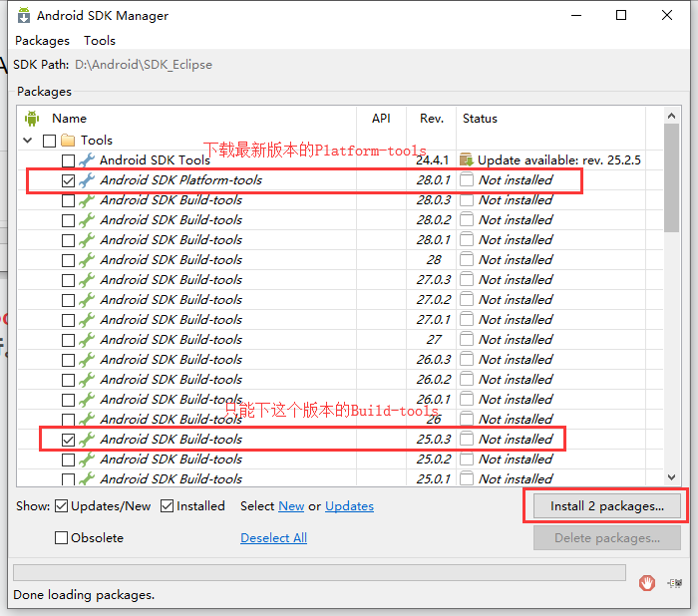Screen dimensions: 698x616
Task: Click the SDK Path value text
Action: click(144, 65)
